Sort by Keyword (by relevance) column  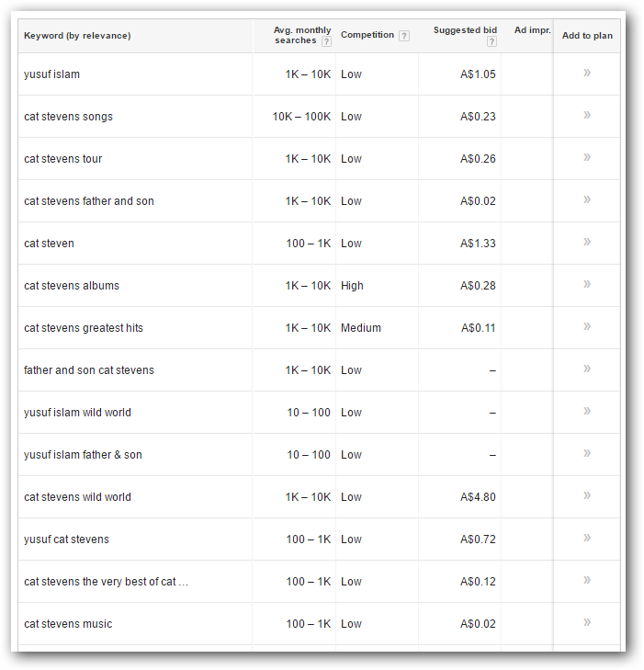click(77, 36)
